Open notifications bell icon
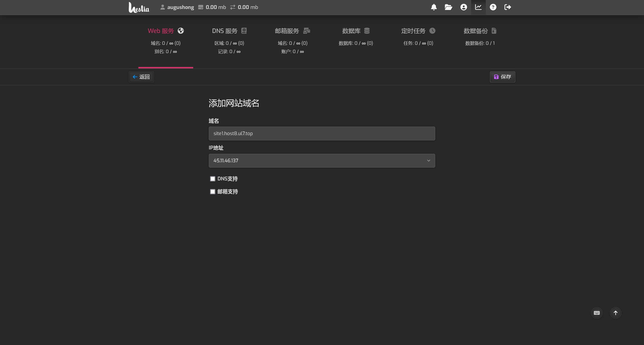This screenshot has height=345, width=644. tap(434, 7)
